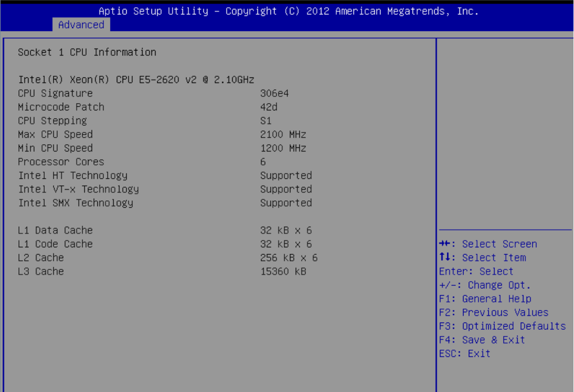
Task: Click the 306e4 signature value
Action: [275, 93]
